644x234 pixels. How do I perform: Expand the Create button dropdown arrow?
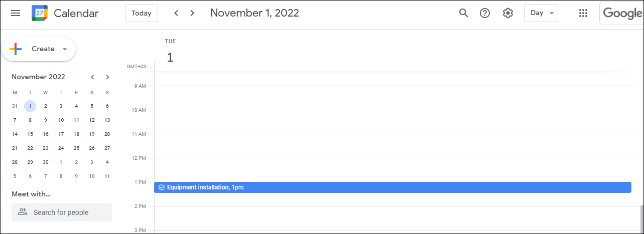pos(65,49)
